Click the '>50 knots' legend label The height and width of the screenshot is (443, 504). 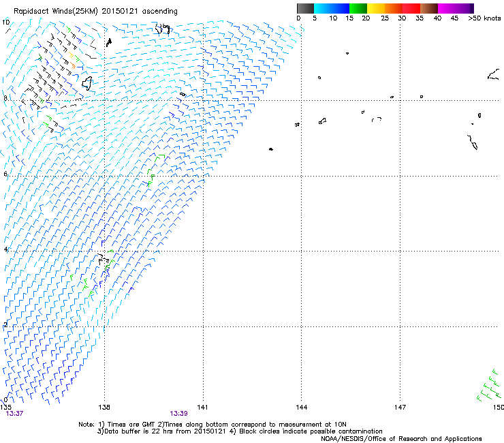[484, 18]
